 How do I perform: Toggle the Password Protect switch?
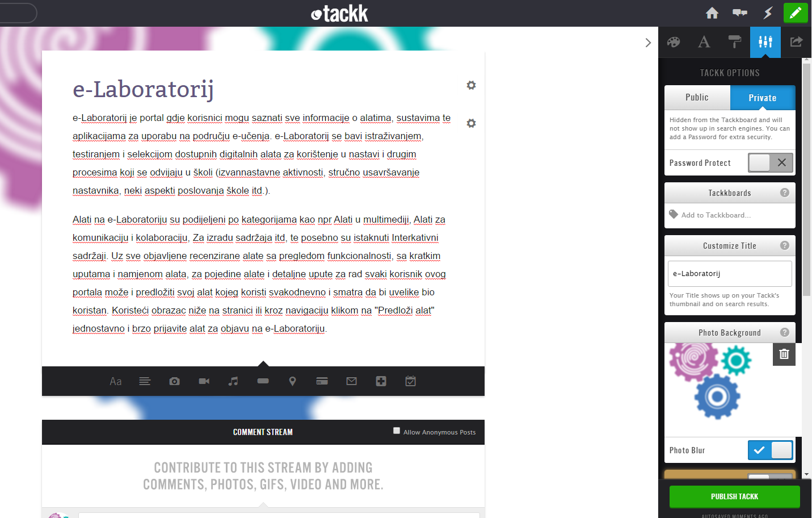770,163
